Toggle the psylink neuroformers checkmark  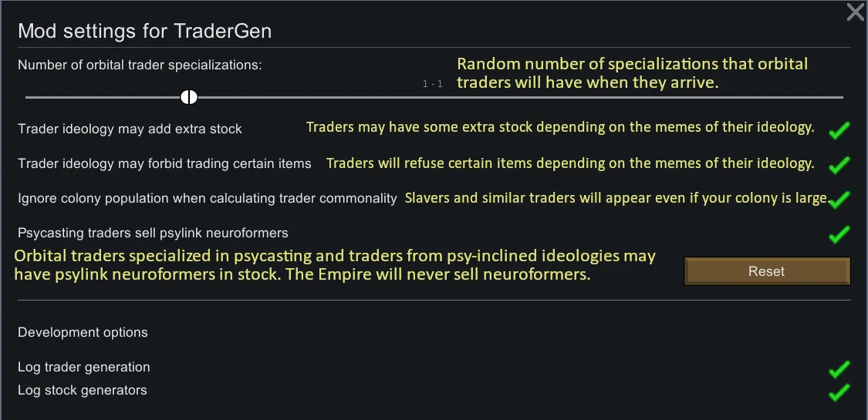[839, 234]
